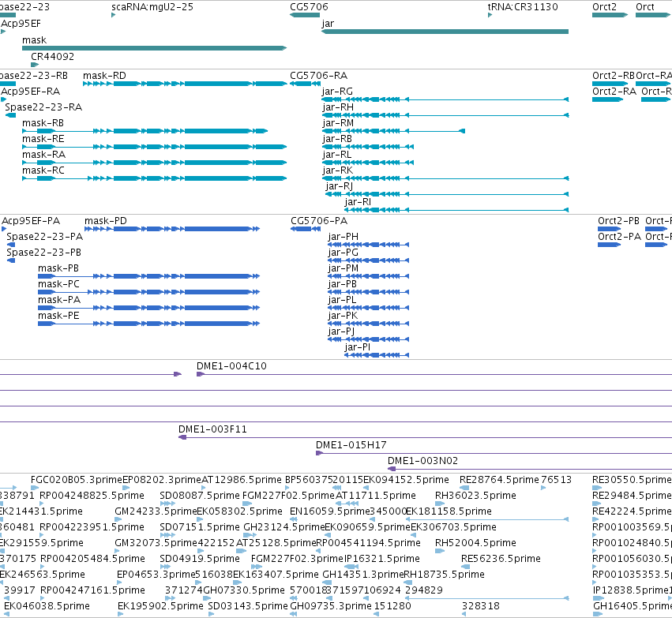Image resolution: width=672 pixels, height=618 pixels.
Task: Select the jar-PL protein label
Action: tap(342, 300)
